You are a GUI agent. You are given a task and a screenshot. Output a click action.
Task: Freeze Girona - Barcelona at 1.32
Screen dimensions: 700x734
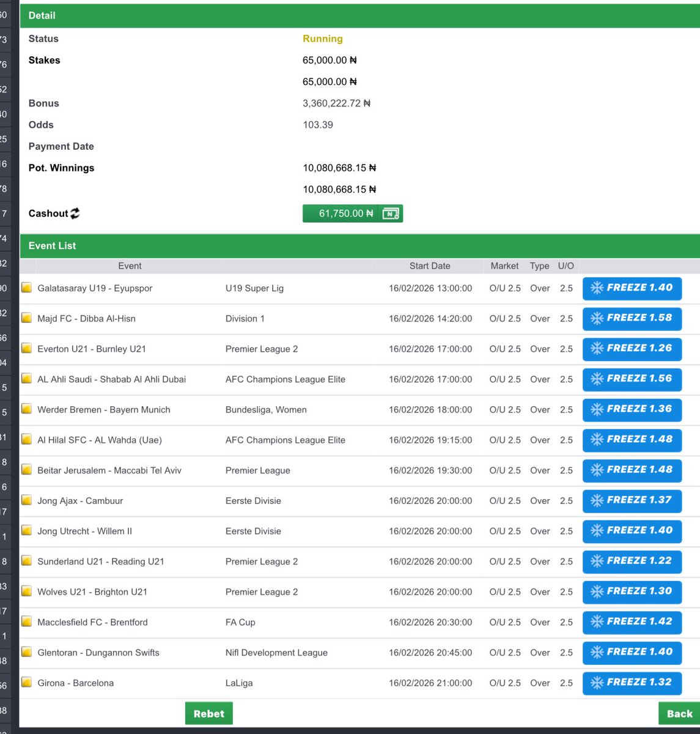pyautogui.click(x=632, y=683)
